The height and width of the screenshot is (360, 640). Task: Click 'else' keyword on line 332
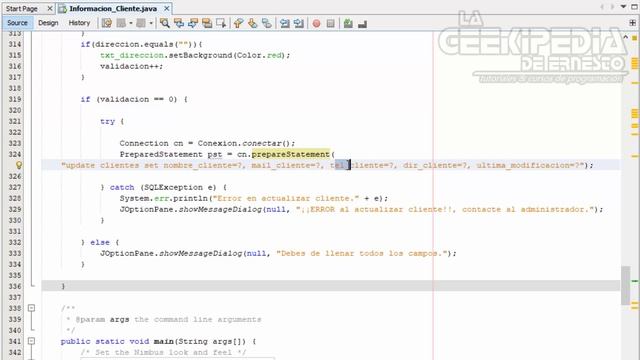100,242
